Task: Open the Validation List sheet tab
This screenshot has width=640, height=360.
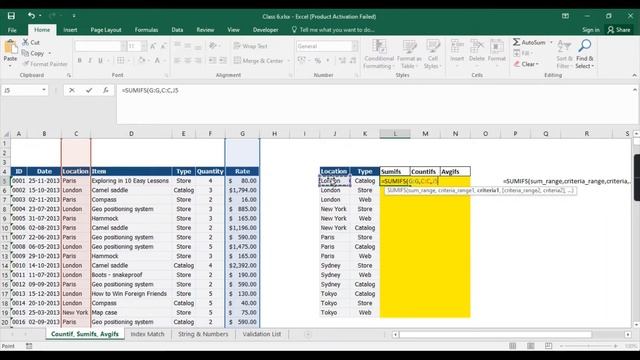Action: [262, 334]
